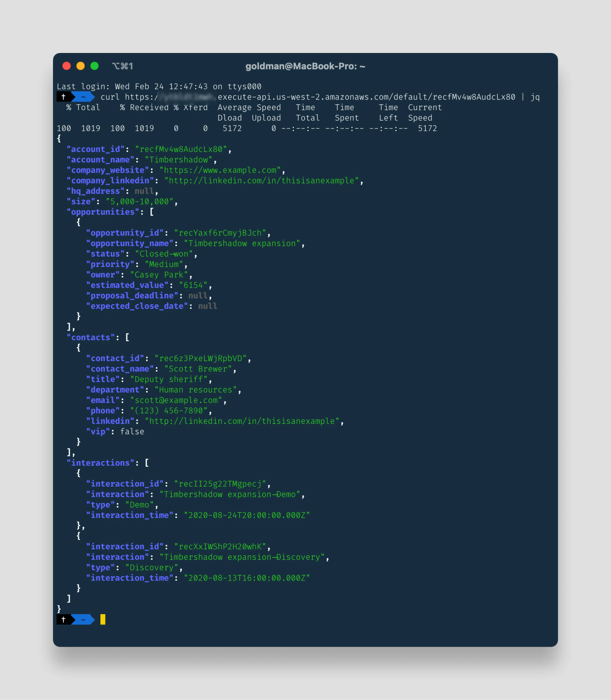This screenshot has width=611, height=700.
Task: Click the Last login line
Action: coord(159,87)
